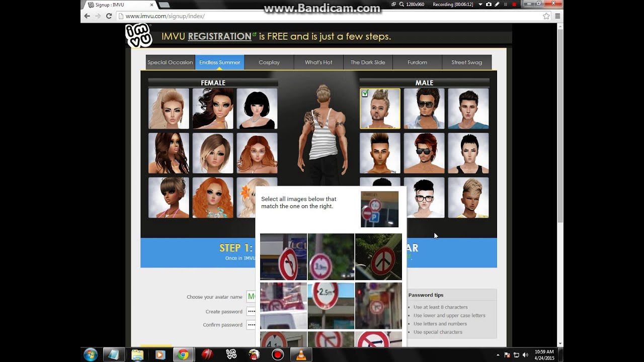Pick the orange-haired female avatar wearing glasses
Screen dimensions: 644x362
tap(257, 153)
